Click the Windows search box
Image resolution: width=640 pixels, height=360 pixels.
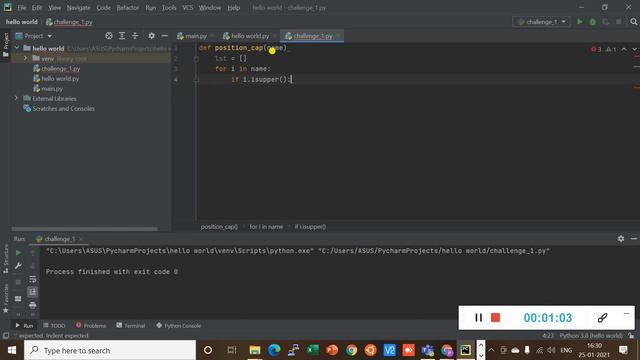110,350
